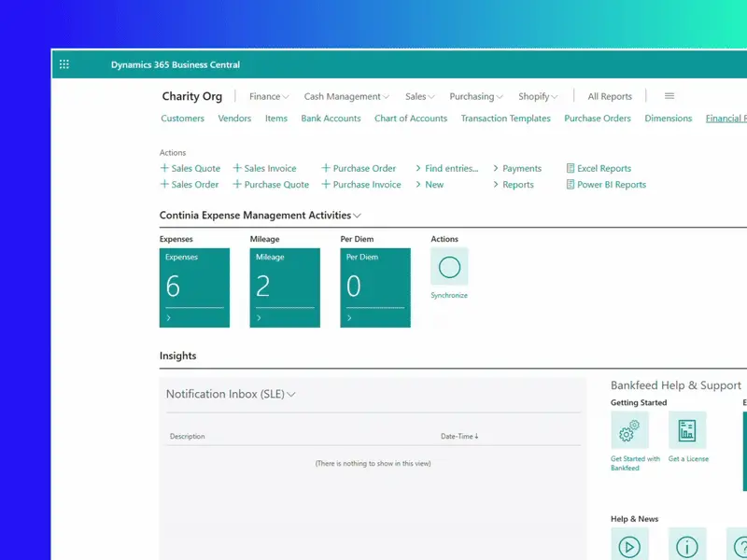Open the Purchasing menu
This screenshot has height=560, width=747.
click(x=476, y=96)
